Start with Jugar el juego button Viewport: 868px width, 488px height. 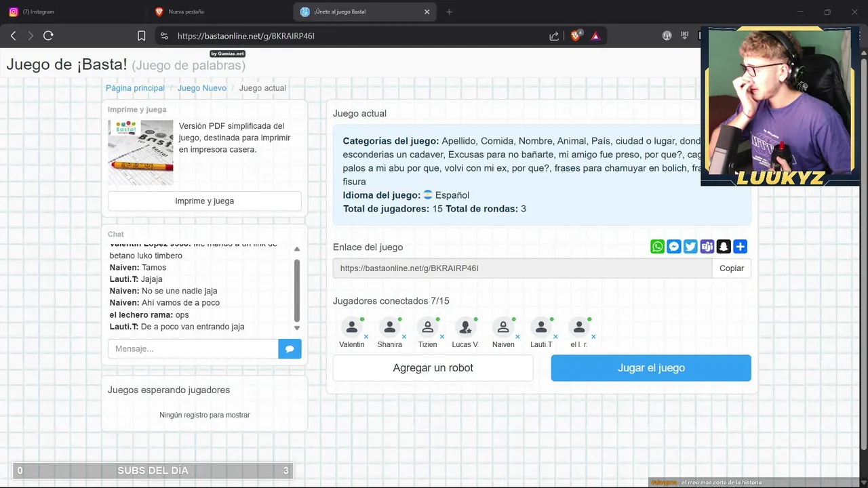651,368
